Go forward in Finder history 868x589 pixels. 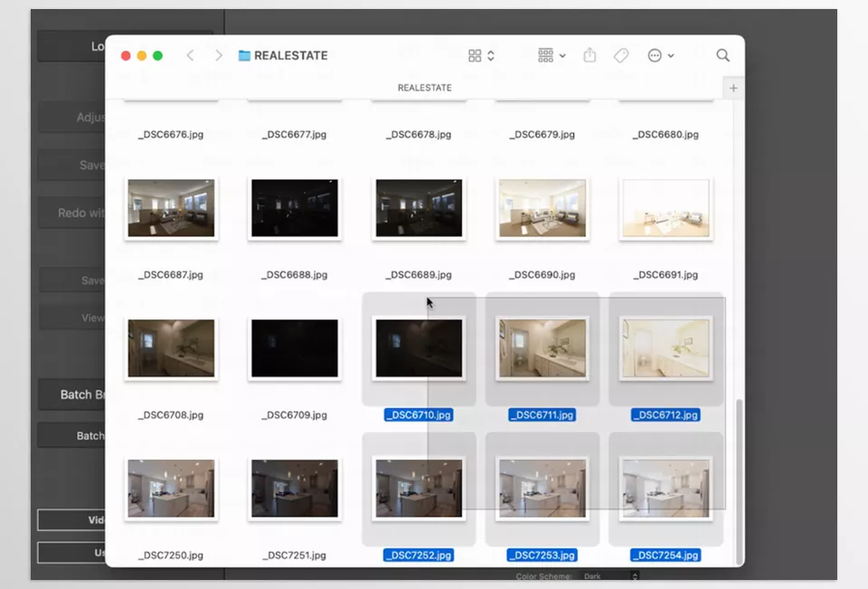click(x=219, y=55)
